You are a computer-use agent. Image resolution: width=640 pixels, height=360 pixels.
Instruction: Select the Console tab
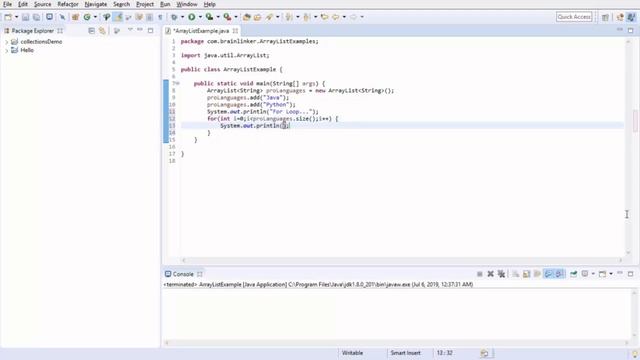tap(183, 274)
